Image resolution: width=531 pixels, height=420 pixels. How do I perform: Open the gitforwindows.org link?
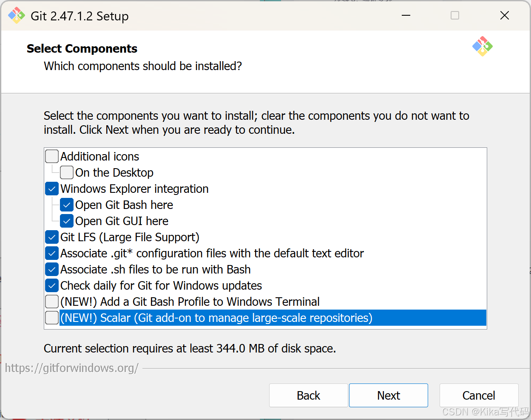coord(72,368)
